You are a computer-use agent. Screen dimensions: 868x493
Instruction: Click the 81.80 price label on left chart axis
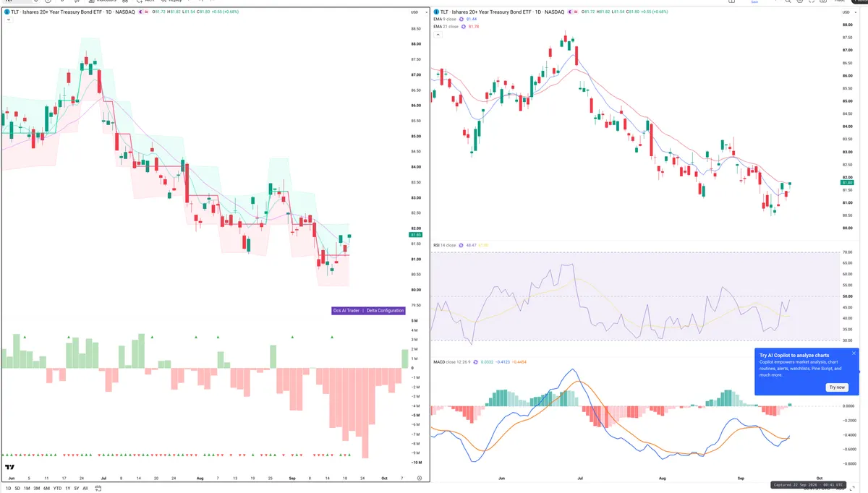click(415, 235)
